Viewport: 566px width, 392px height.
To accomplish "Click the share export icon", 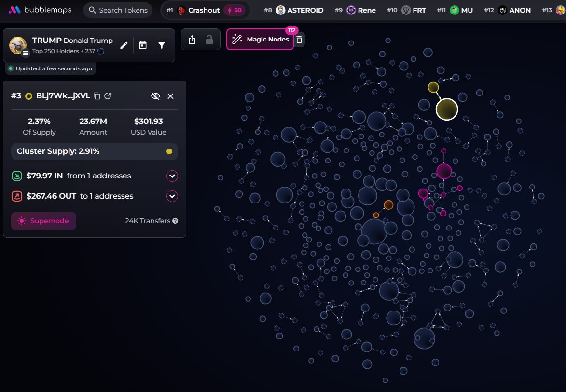I will 192,40.
